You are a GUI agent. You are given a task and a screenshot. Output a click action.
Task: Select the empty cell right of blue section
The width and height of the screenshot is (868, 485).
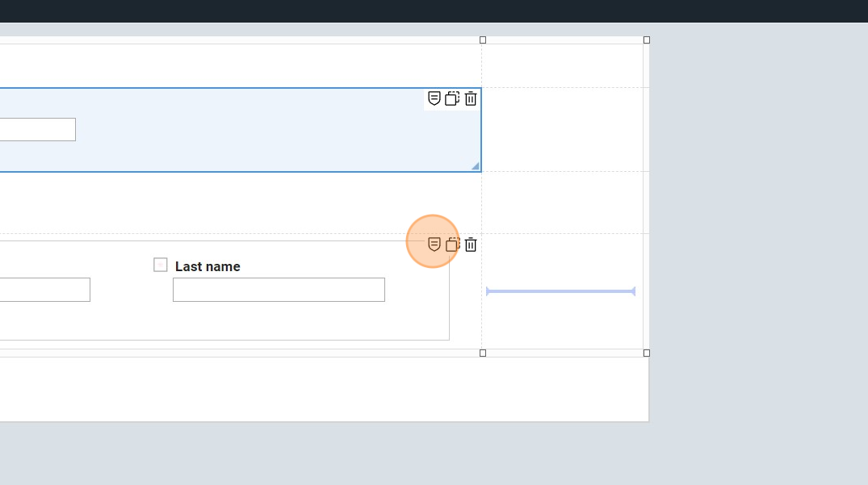(x=562, y=129)
